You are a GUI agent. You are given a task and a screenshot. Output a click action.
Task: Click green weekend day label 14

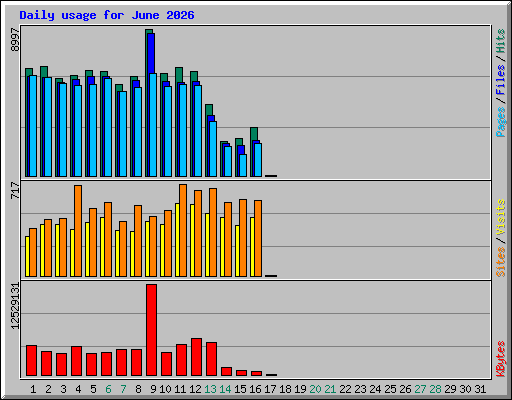point(225,389)
